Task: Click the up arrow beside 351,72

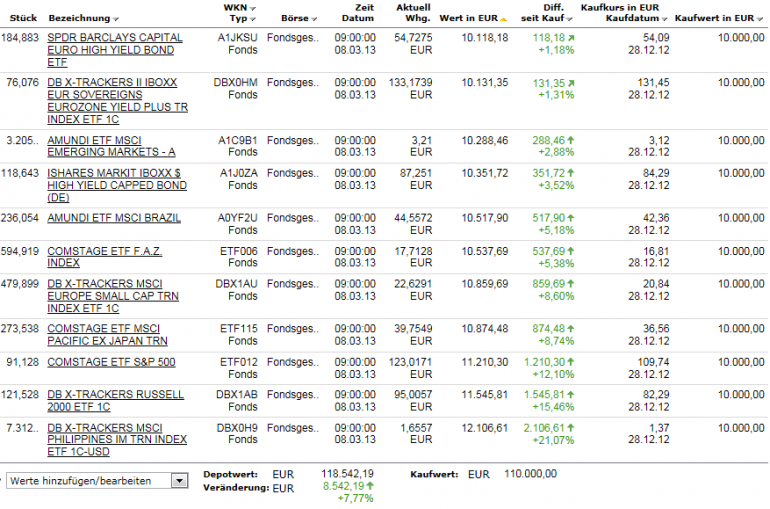Action: click(x=571, y=173)
